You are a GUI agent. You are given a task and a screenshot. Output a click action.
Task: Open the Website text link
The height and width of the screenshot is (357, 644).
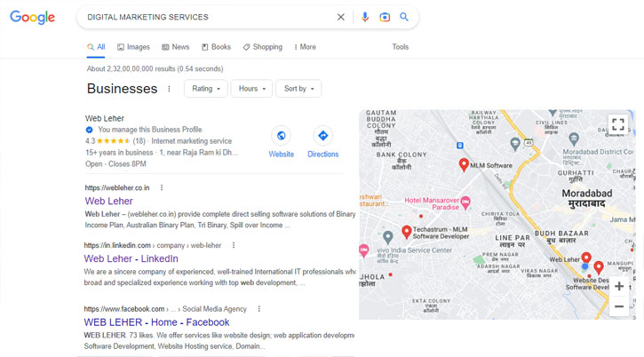click(x=282, y=155)
